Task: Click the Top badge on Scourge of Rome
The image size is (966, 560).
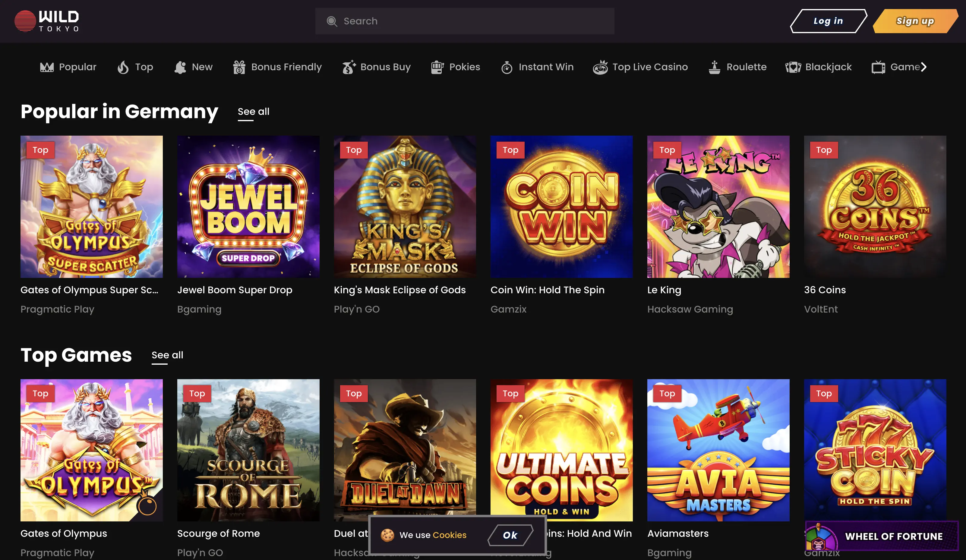Action: pyautogui.click(x=197, y=394)
